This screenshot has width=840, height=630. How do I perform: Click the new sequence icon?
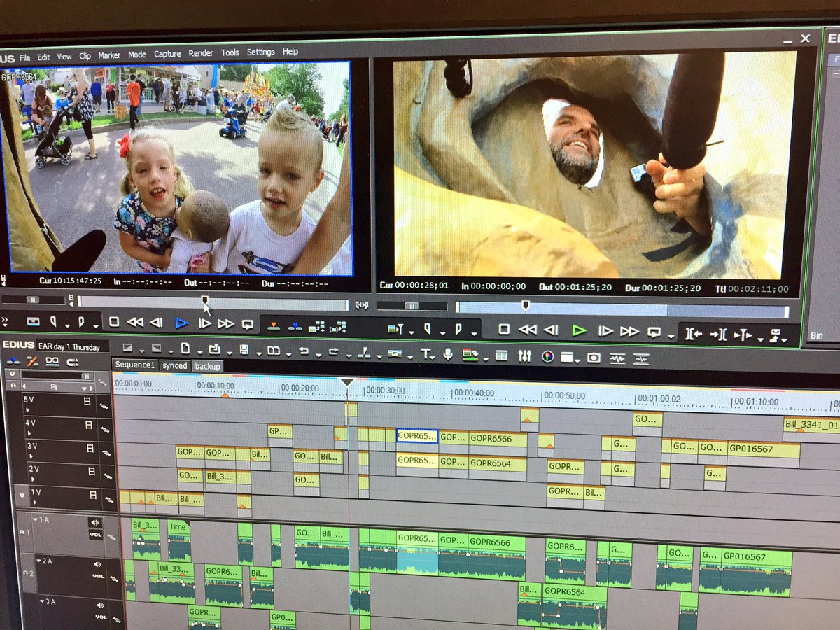(x=185, y=348)
